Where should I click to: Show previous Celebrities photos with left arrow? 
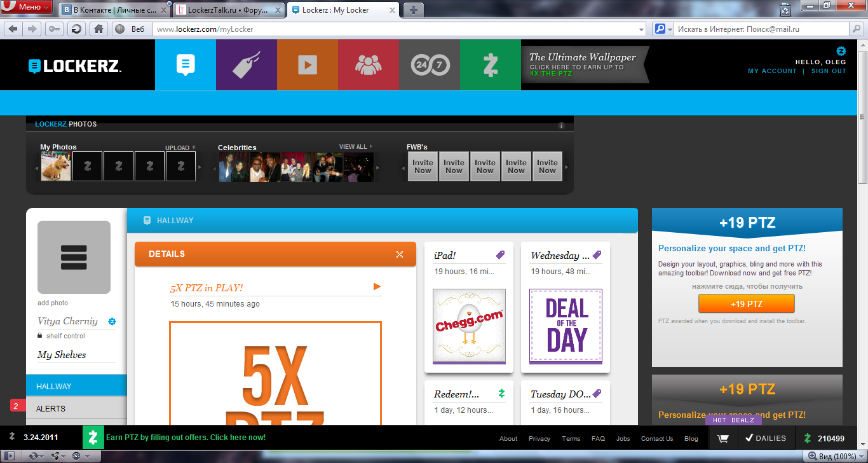click(214, 167)
